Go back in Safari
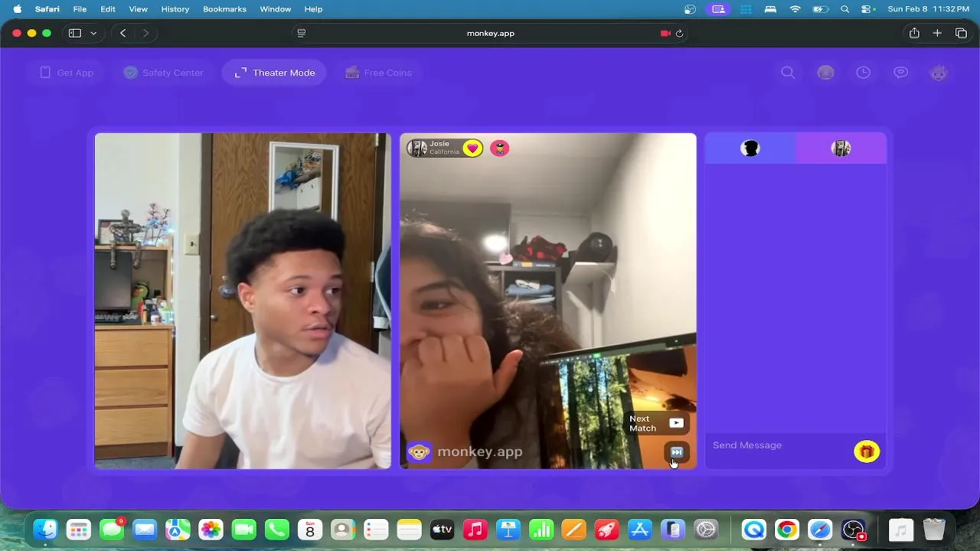980x551 pixels. pos(123,33)
